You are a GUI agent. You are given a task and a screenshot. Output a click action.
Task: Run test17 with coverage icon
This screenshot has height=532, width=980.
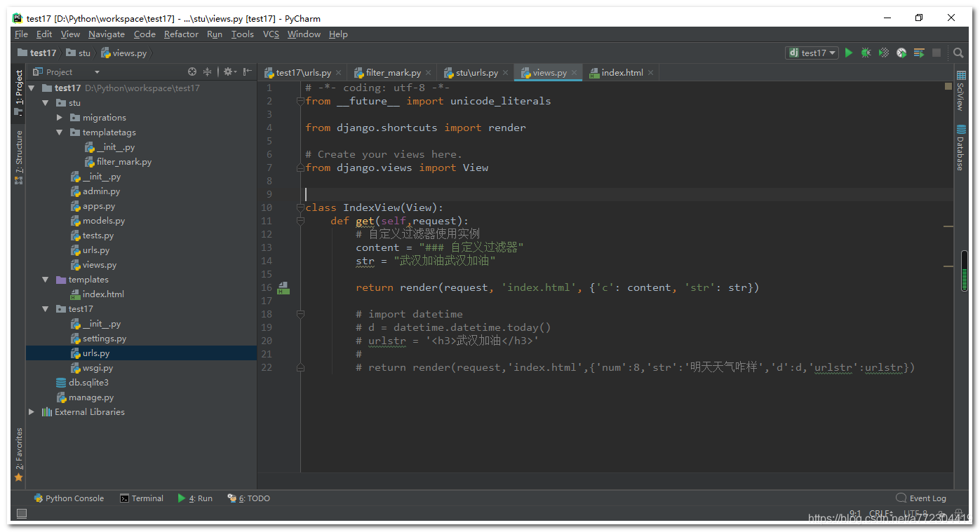click(x=884, y=53)
